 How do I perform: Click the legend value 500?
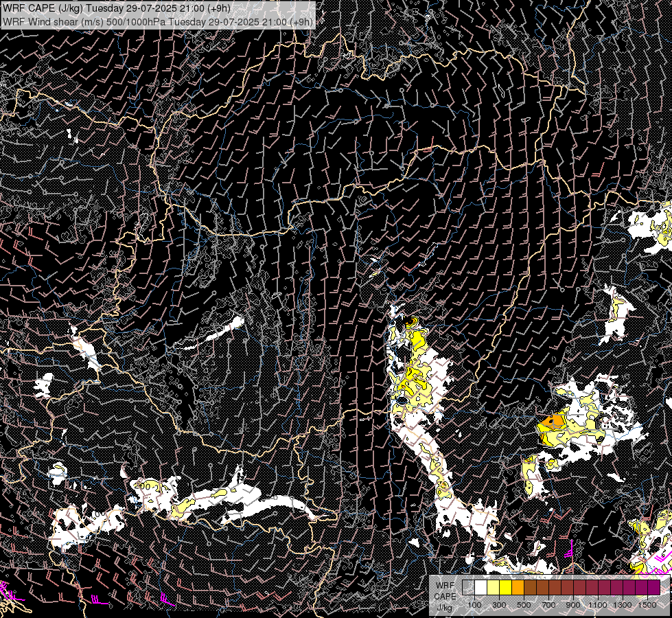tap(524, 605)
